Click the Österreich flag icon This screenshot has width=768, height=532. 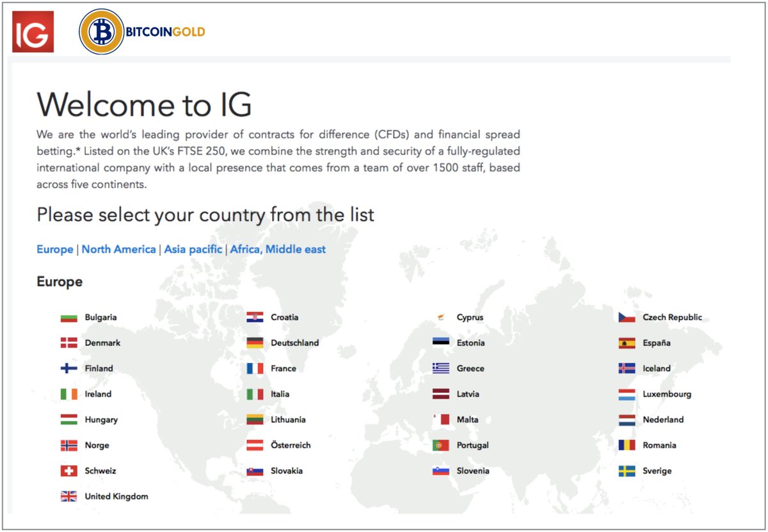[255, 446]
